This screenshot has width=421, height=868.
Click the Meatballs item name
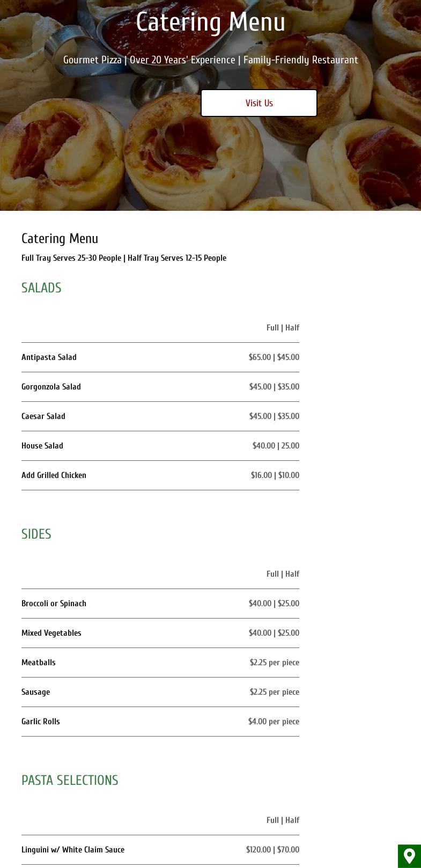[39, 663]
